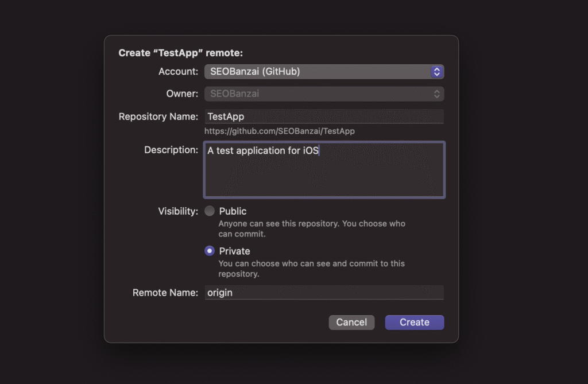
Task: Click the Repository Name: label
Action: pos(158,117)
